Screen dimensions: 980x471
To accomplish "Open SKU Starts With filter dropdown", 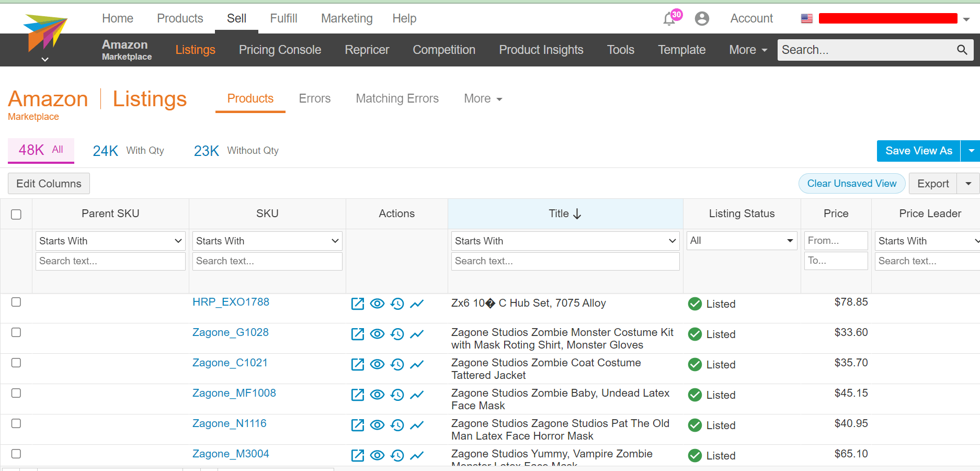I will coord(267,241).
